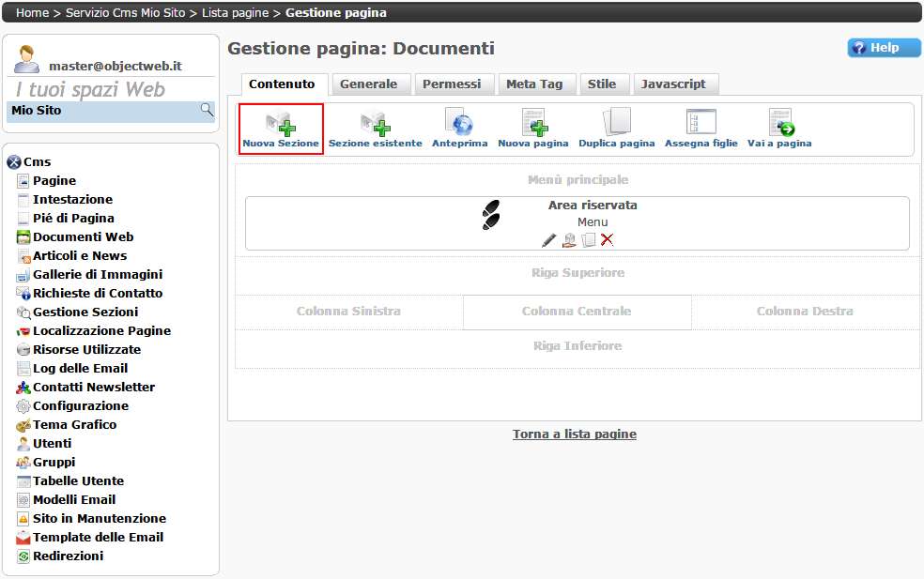924x579 pixels.
Task: Create a Nuova pagina via toolbar
Action: [532, 124]
